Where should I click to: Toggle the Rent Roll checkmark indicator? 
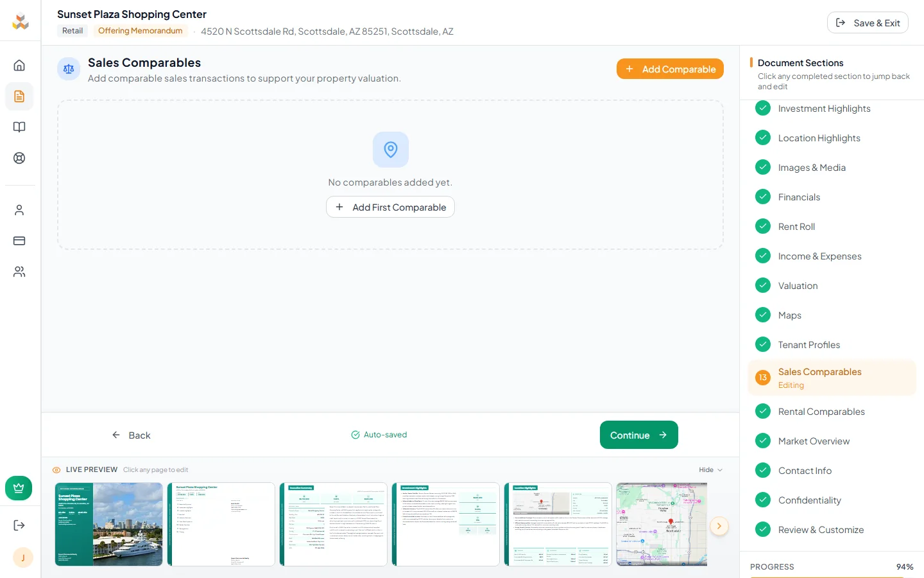[x=763, y=226]
